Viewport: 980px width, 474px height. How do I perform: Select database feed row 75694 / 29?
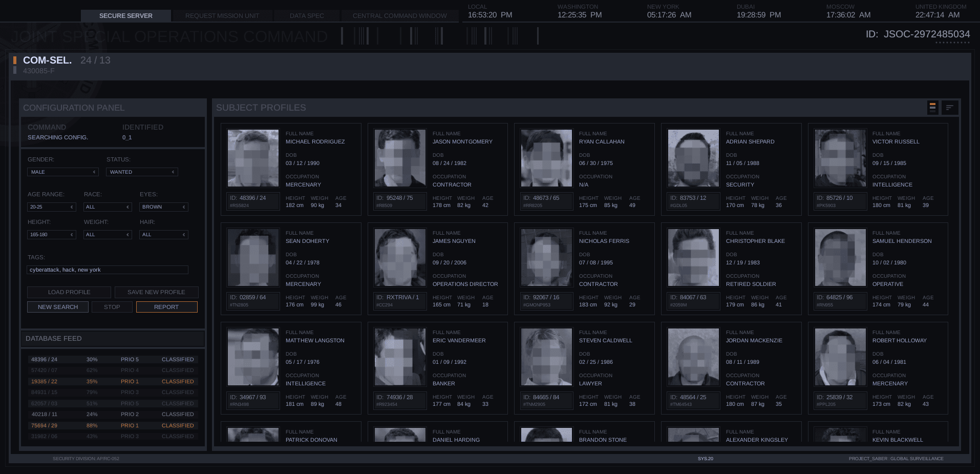tap(113, 425)
